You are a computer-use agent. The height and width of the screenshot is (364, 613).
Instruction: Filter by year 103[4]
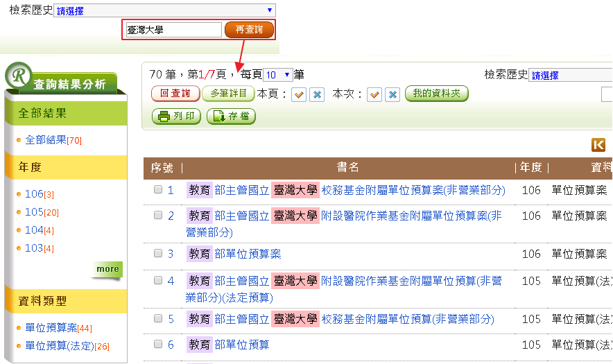click(40, 248)
